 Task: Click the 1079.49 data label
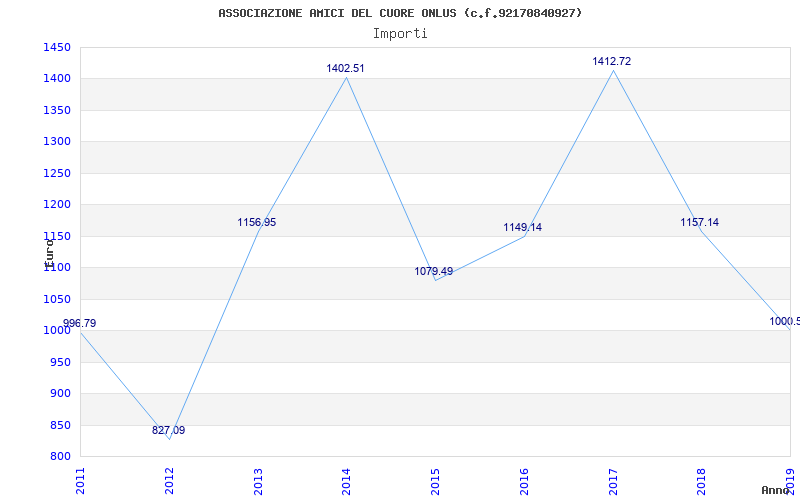[433, 271]
